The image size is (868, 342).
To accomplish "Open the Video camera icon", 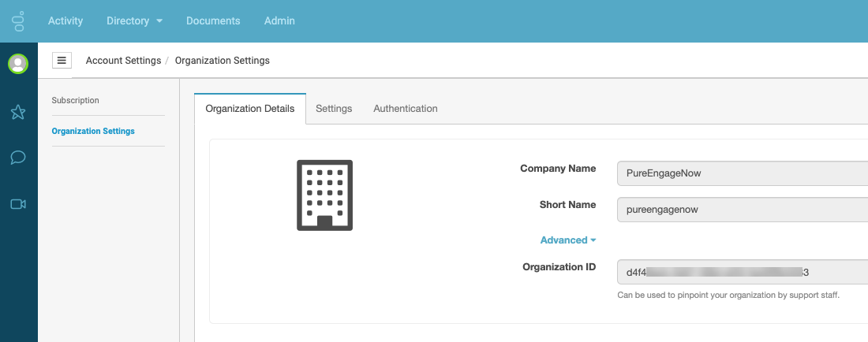I will 18,204.
